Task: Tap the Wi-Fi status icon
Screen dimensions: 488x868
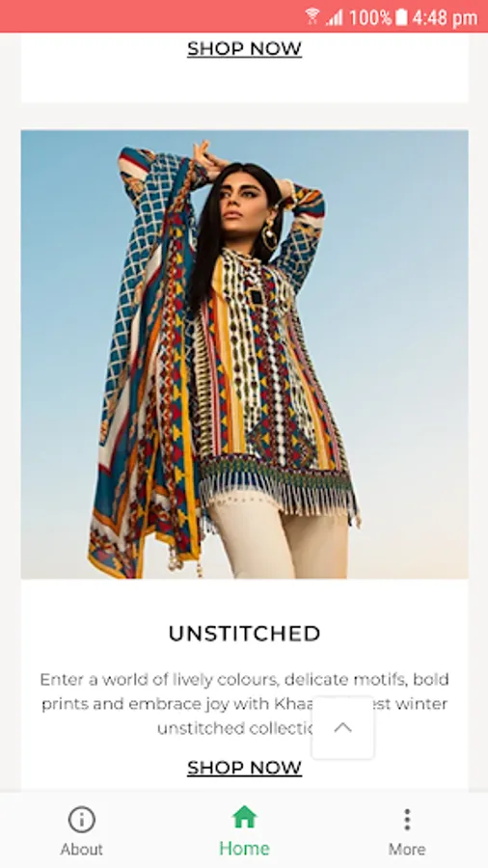Action: point(312,16)
